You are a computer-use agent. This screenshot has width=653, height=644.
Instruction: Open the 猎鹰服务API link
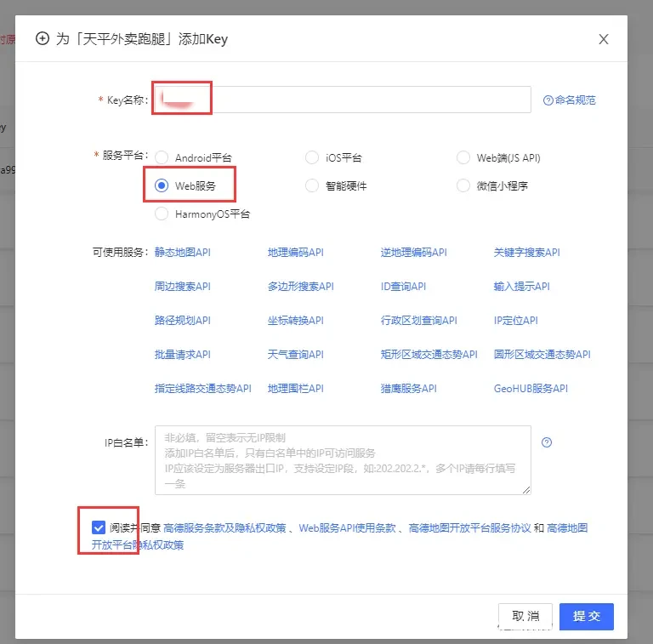(x=408, y=389)
